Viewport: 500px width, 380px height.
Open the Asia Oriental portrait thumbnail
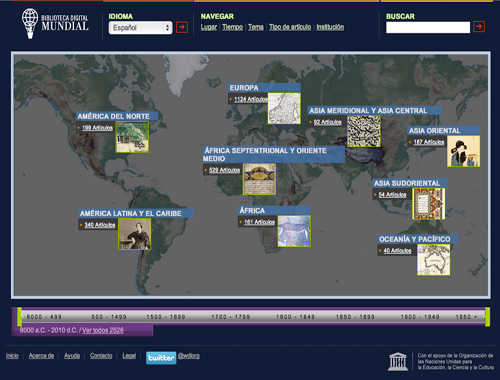[x=463, y=151]
